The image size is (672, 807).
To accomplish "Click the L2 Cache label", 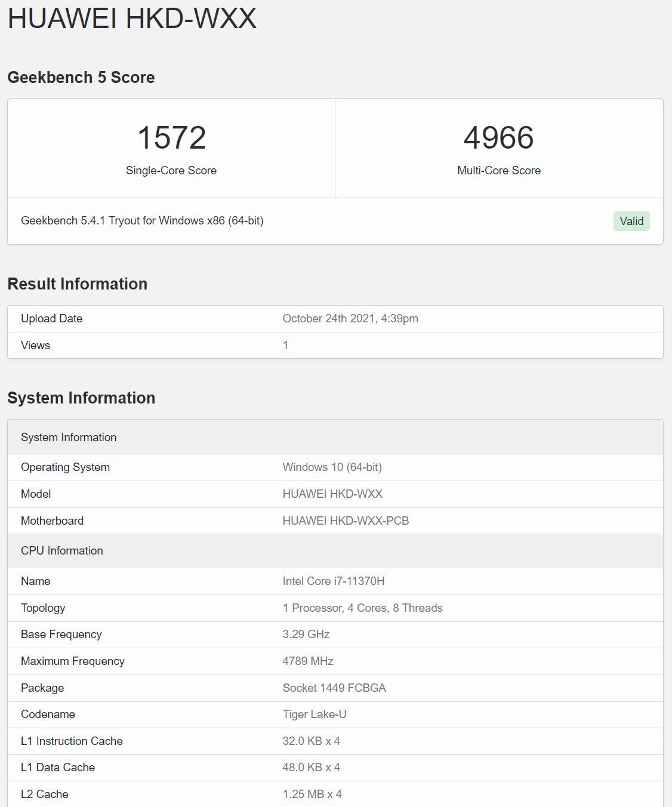I will point(45,794).
